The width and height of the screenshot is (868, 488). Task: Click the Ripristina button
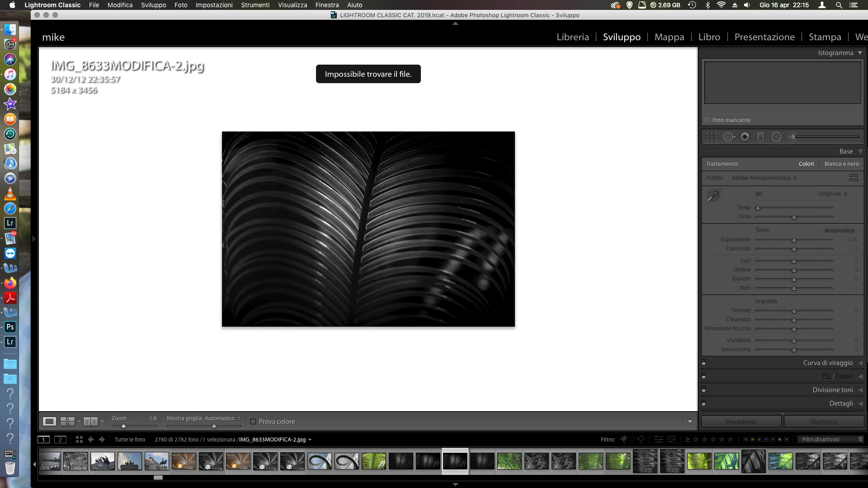point(823,422)
